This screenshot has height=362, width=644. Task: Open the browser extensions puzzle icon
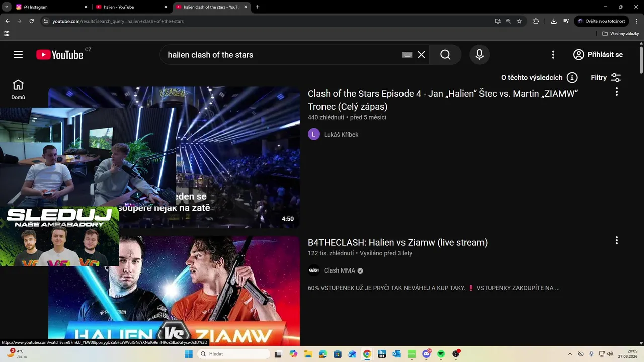[x=536, y=21]
